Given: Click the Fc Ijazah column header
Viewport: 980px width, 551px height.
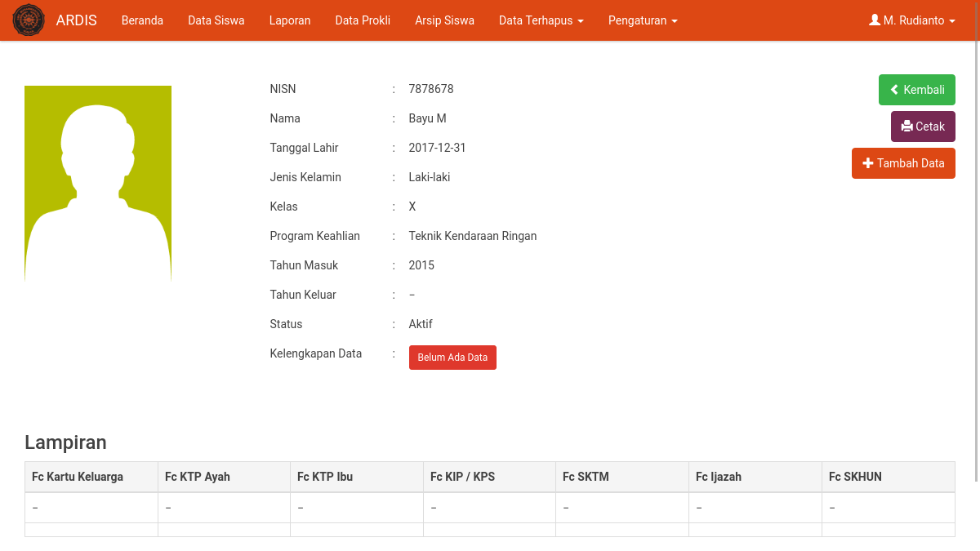Looking at the screenshot, I should [719, 476].
